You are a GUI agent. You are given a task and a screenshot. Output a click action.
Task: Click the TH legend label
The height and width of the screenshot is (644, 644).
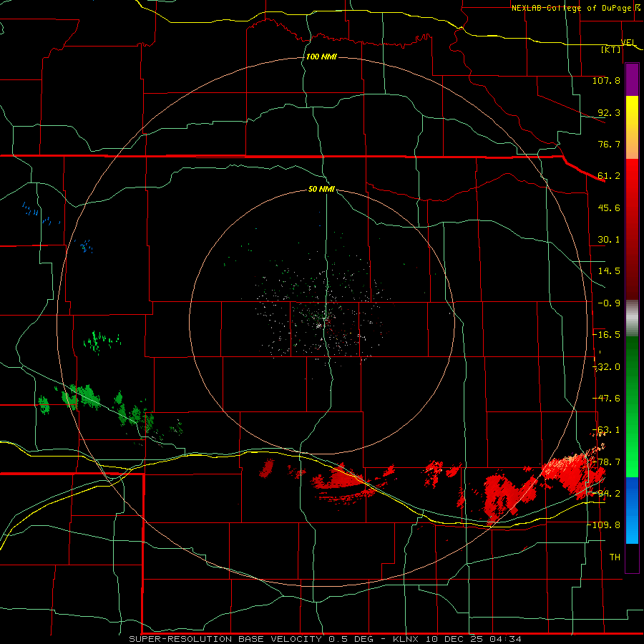[615, 557]
